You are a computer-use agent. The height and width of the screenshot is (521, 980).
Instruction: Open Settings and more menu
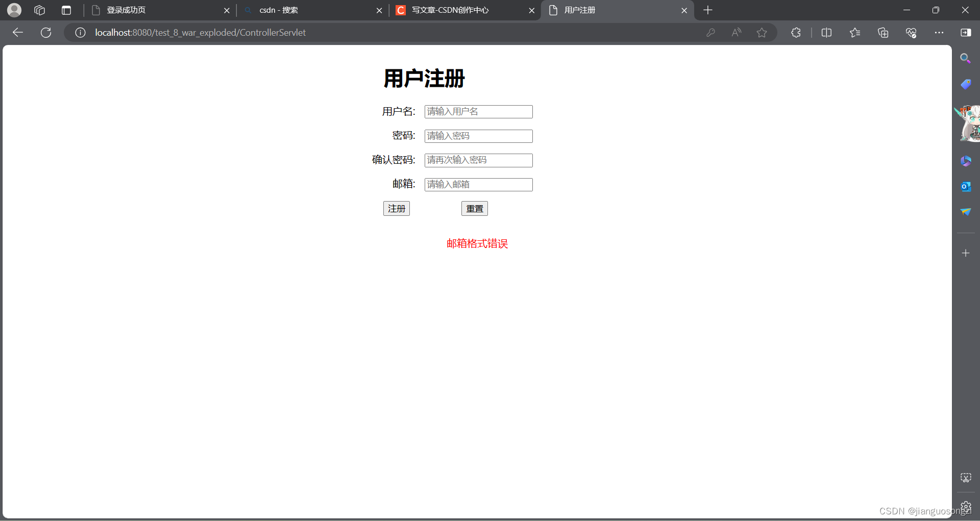coord(939,33)
